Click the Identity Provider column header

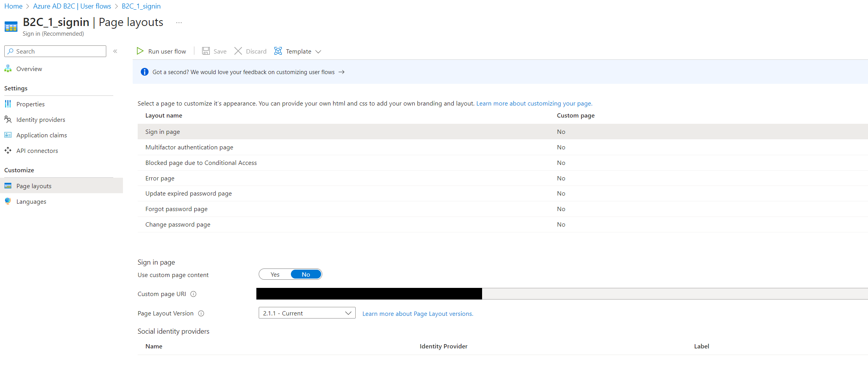tap(443, 346)
